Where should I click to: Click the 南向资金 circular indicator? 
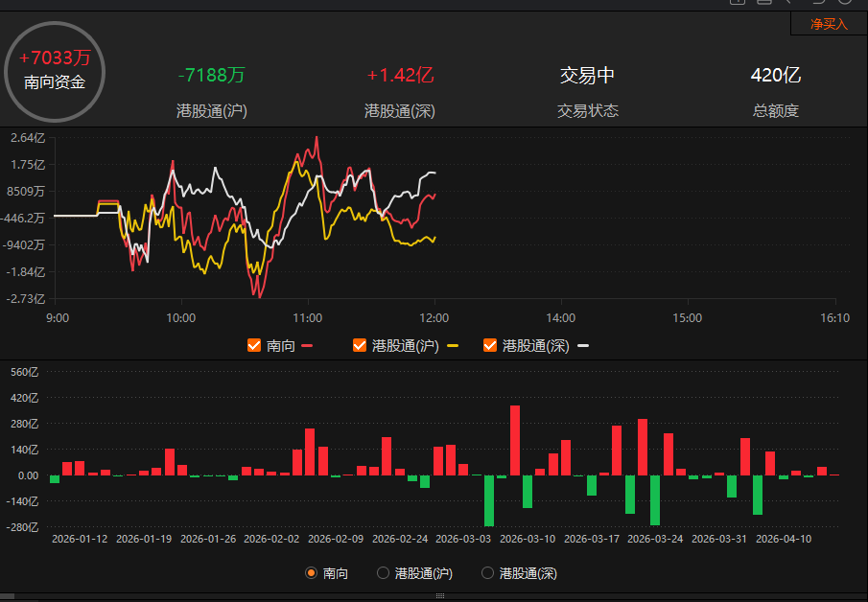(55, 72)
